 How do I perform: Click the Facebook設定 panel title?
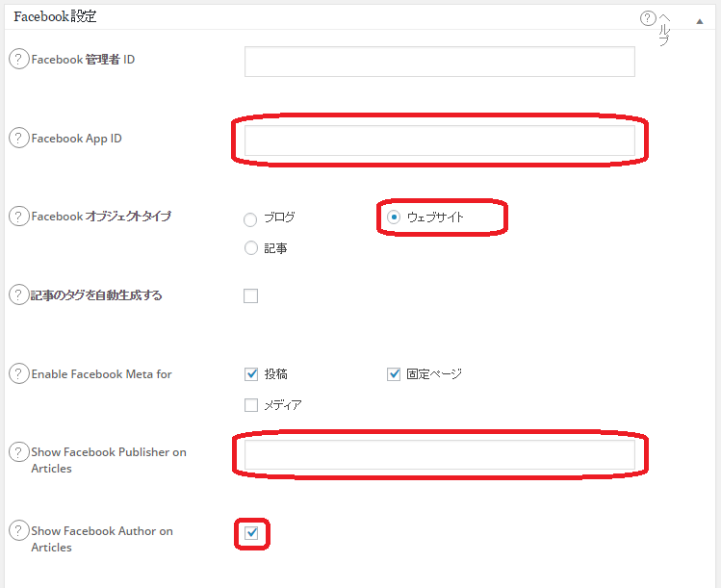click(55, 16)
